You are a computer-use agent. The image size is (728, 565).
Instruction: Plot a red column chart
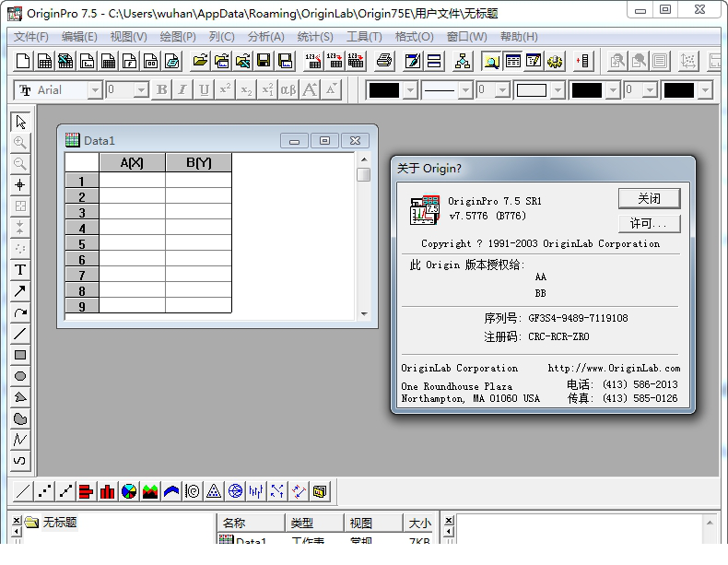(x=107, y=491)
